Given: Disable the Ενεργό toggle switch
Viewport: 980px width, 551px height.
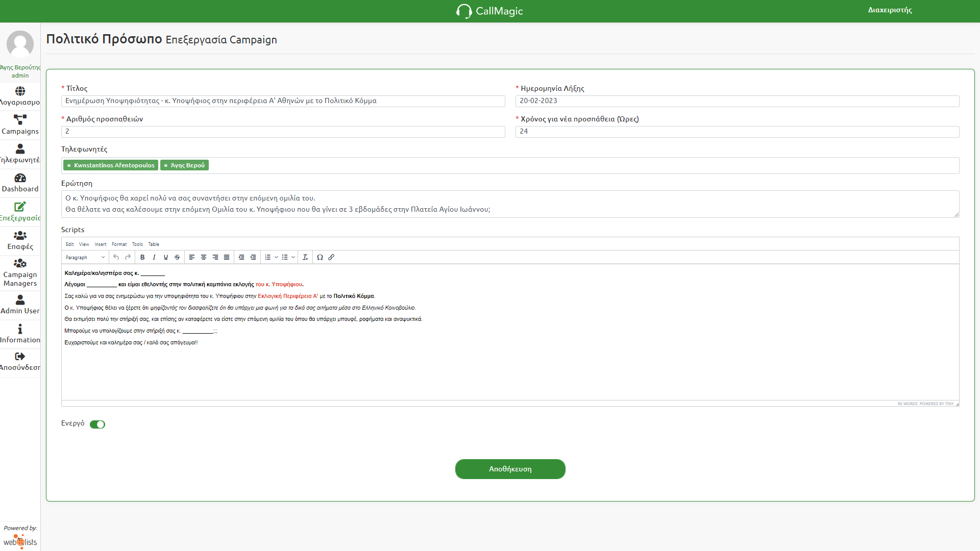Looking at the screenshot, I should pyautogui.click(x=97, y=424).
